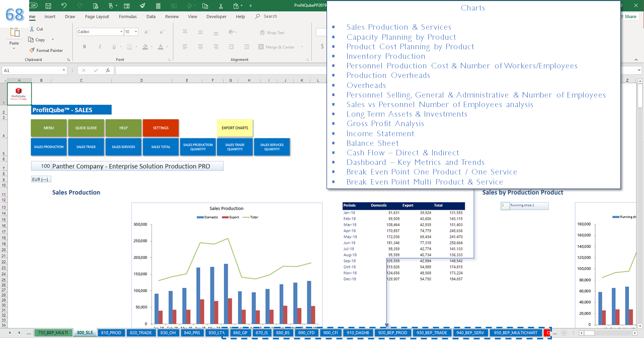Click the ProfitQube logo in cell A1

pyautogui.click(x=19, y=94)
